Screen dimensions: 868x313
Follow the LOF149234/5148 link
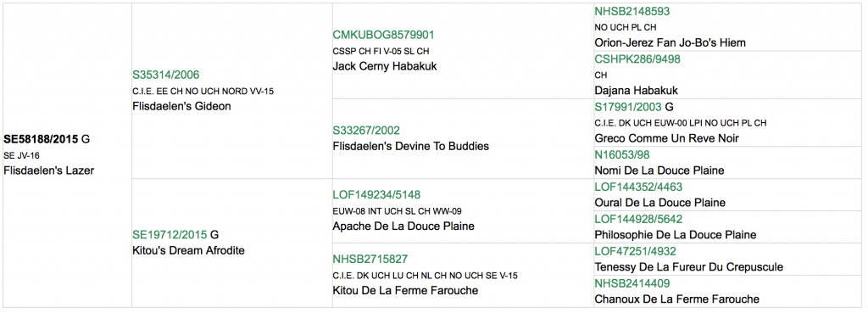376,194
